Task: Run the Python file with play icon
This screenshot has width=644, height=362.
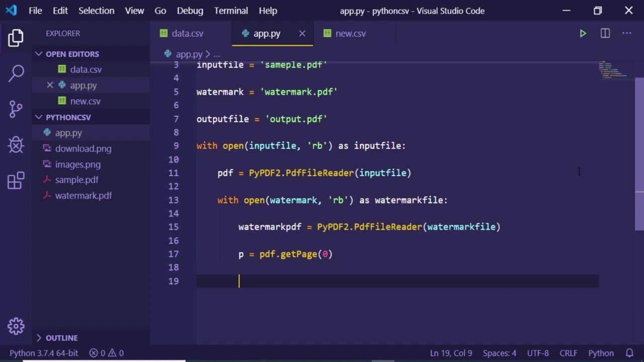Action: click(x=583, y=34)
